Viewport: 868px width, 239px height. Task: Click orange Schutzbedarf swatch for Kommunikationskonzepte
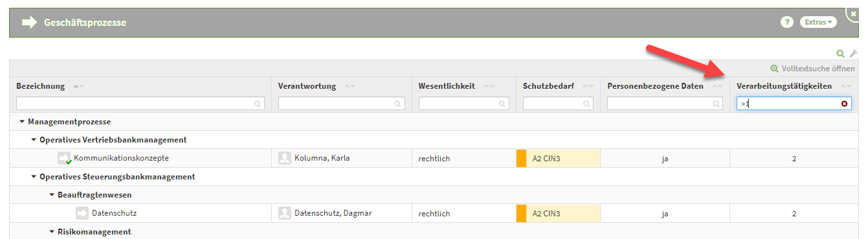[521, 158]
